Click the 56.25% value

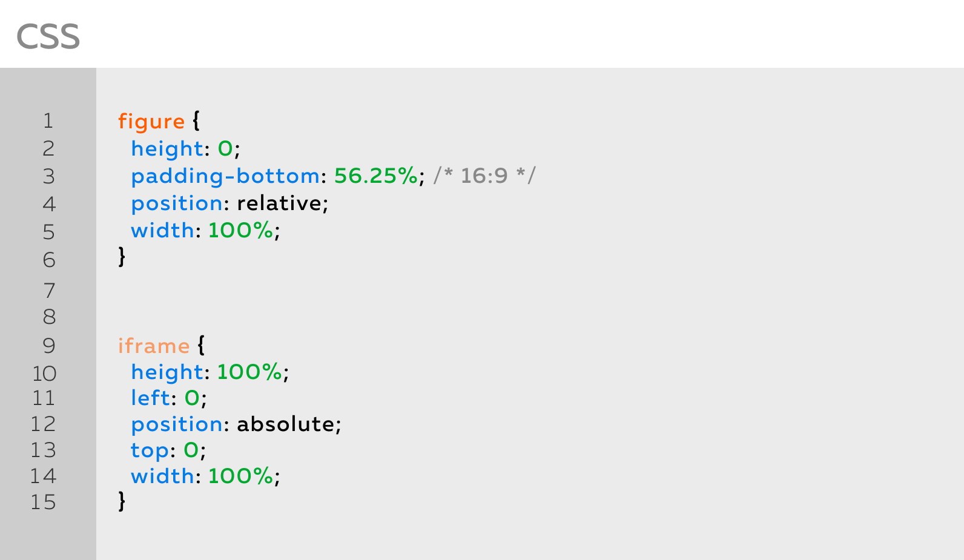click(375, 176)
